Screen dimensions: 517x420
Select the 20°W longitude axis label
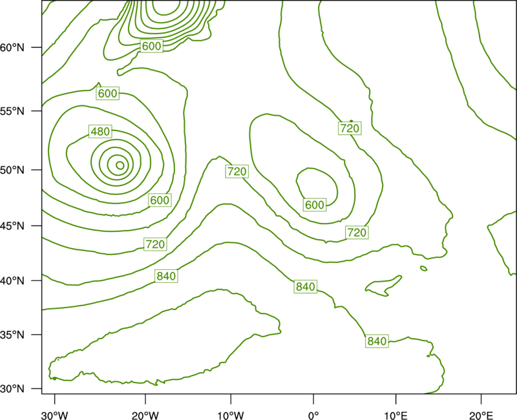145,415
